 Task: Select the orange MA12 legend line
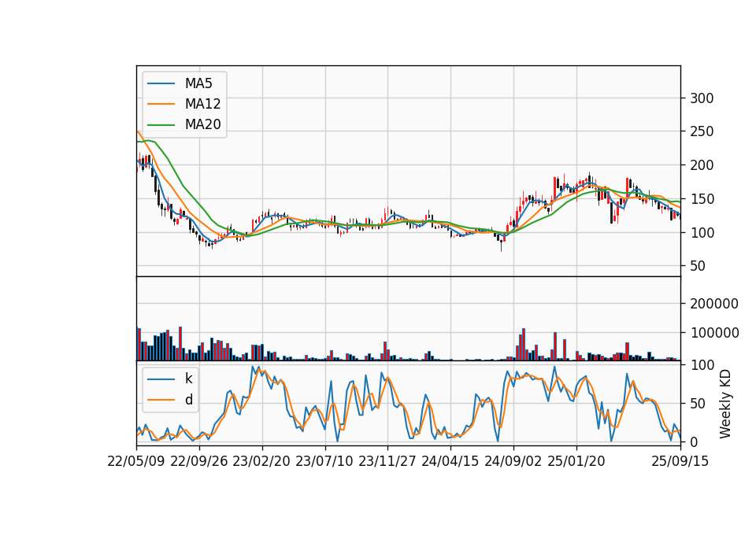(x=161, y=104)
